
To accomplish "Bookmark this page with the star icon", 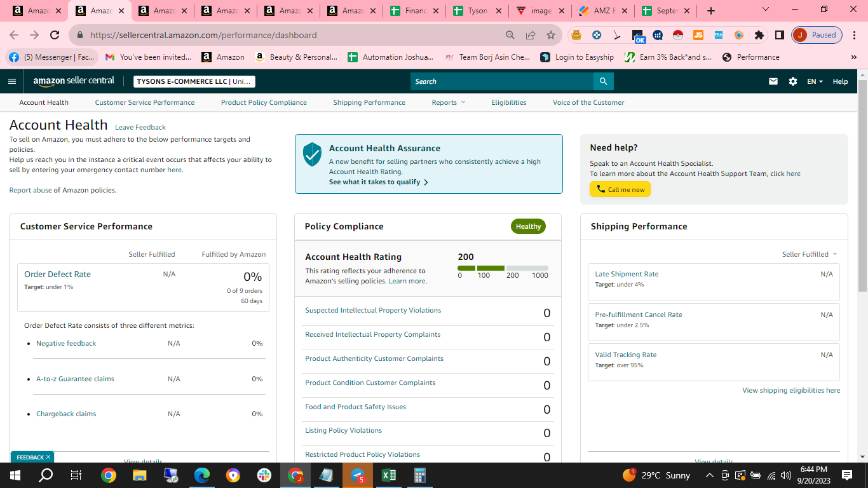I will click(x=551, y=35).
